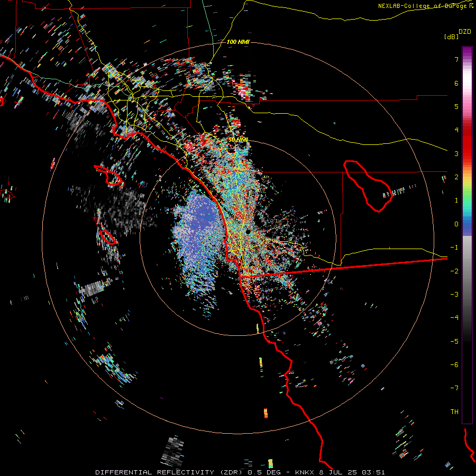Click the 4 tick label on the scale
Screen dimensions: 476x476
pos(456,130)
